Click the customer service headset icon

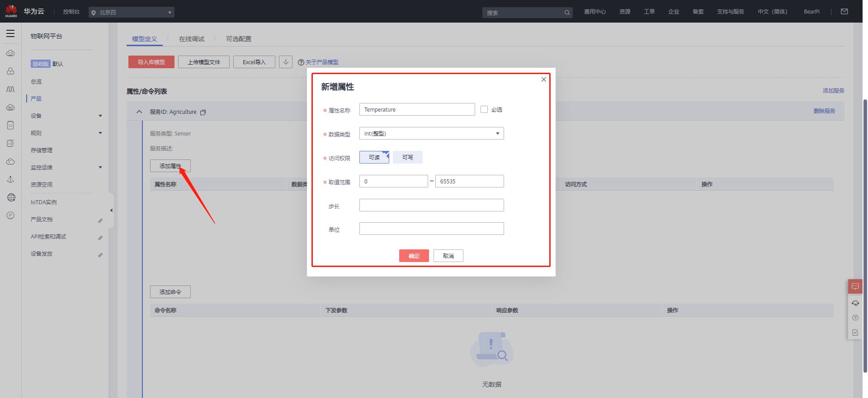(855, 303)
